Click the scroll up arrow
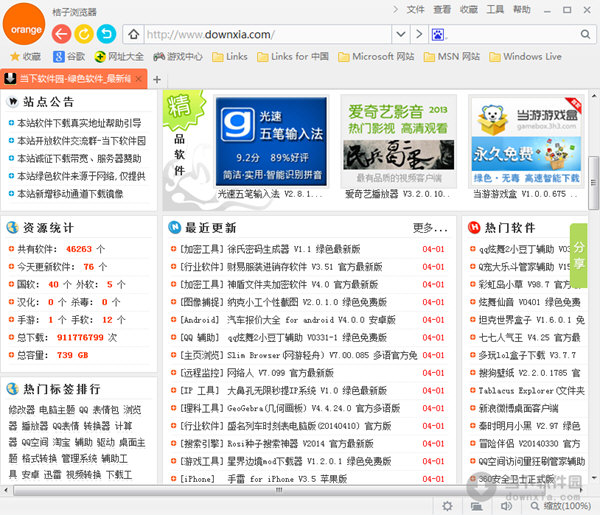 pyautogui.click(x=594, y=96)
